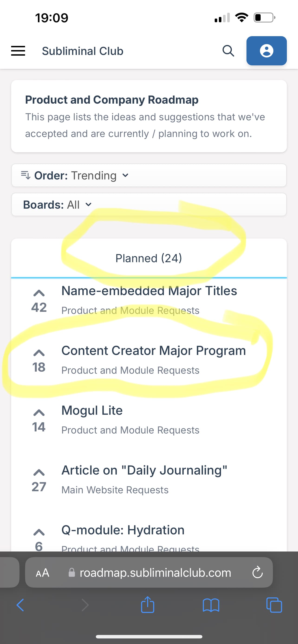
Task: Show Safari open tabs icon
Action: [274, 605]
